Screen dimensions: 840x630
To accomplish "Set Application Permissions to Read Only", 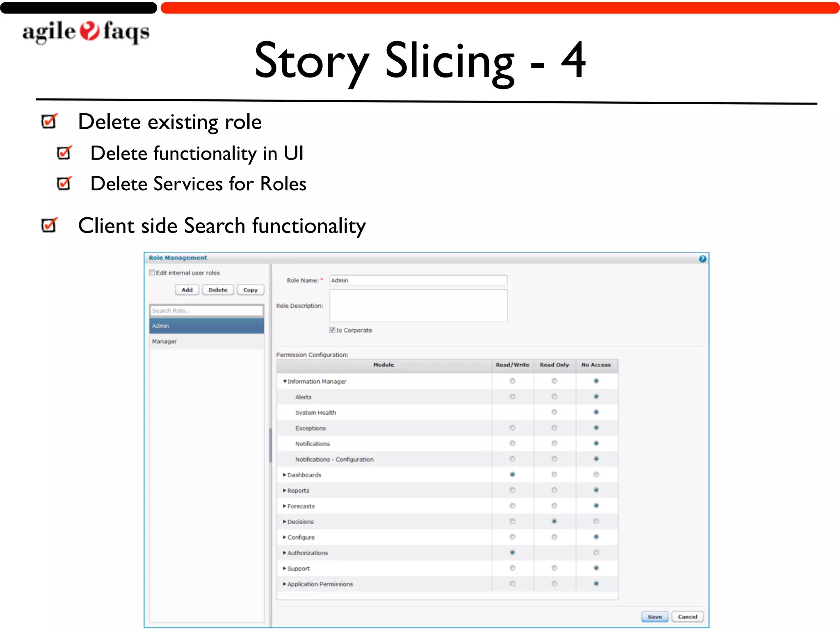I will 554,584.
